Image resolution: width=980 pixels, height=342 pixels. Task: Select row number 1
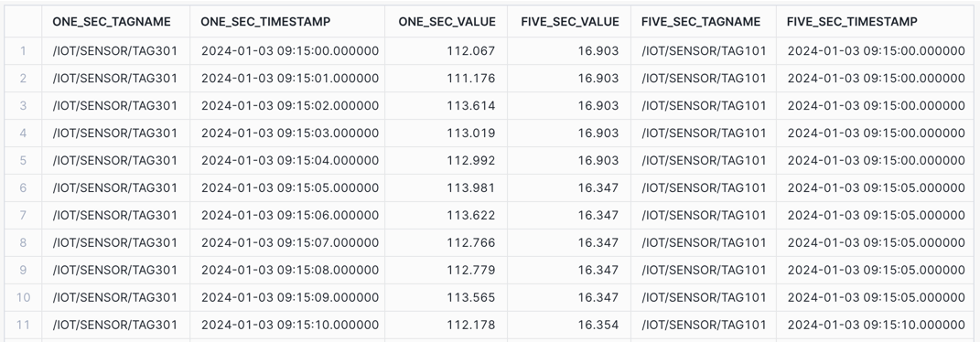[23, 50]
